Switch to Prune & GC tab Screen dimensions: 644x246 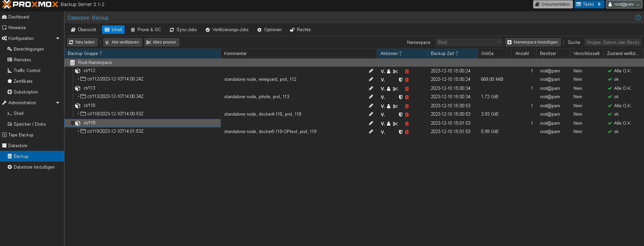coord(146,30)
